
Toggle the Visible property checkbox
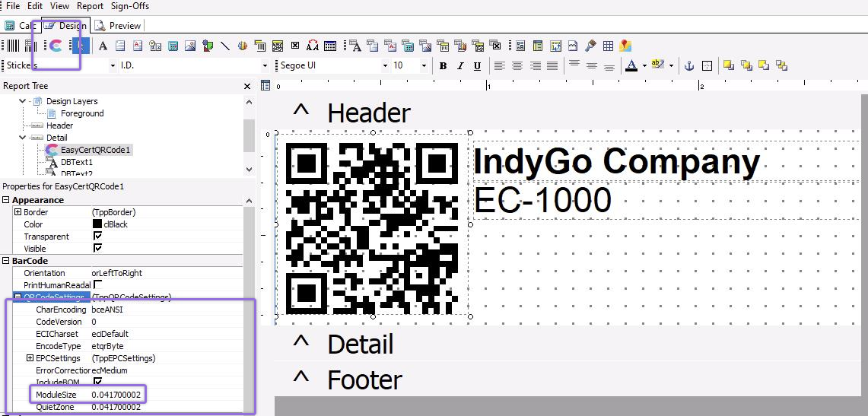tap(97, 249)
